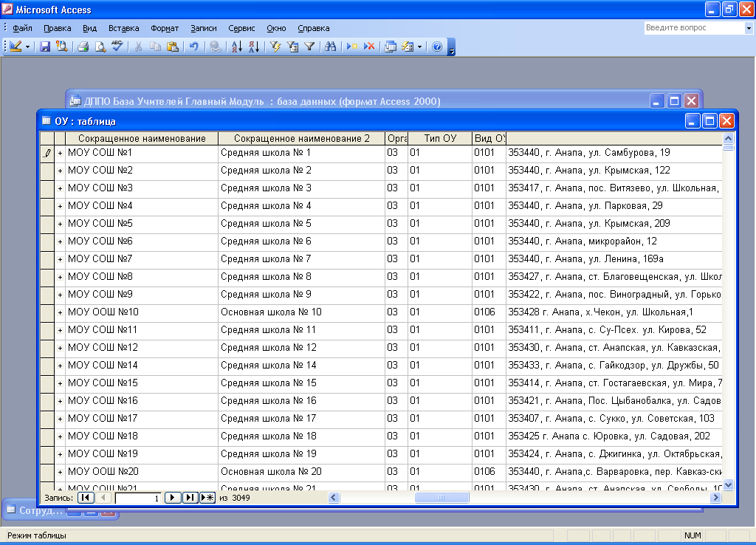The height and width of the screenshot is (545, 756).
Task: Click the Paste clipboard icon
Action: (x=173, y=47)
